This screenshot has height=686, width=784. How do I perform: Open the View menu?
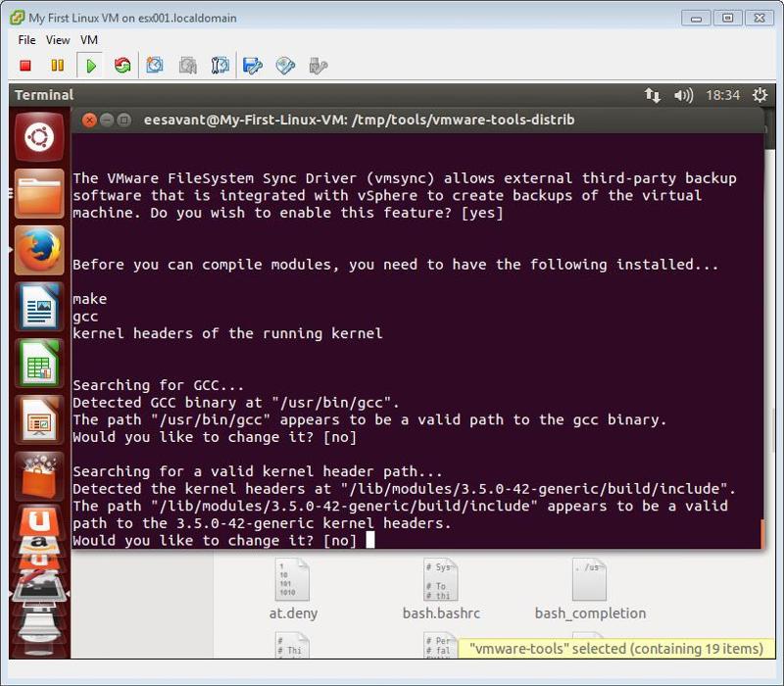tap(58, 40)
